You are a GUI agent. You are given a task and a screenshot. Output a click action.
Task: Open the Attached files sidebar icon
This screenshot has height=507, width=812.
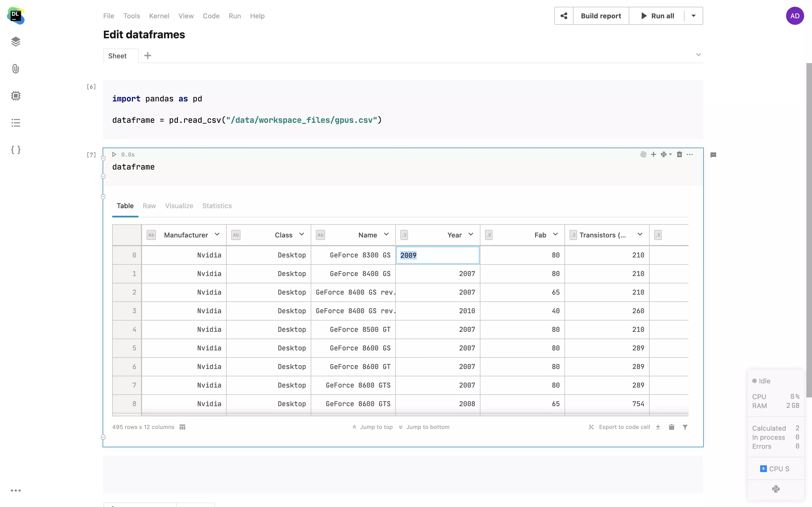coord(16,69)
